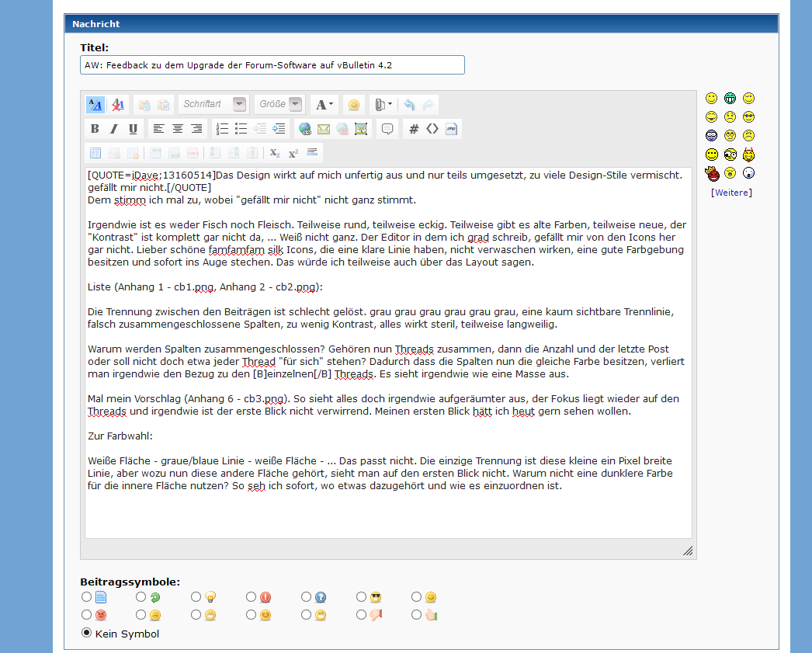
Task: Insert an image with the picture icon
Action: click(361, 129)
